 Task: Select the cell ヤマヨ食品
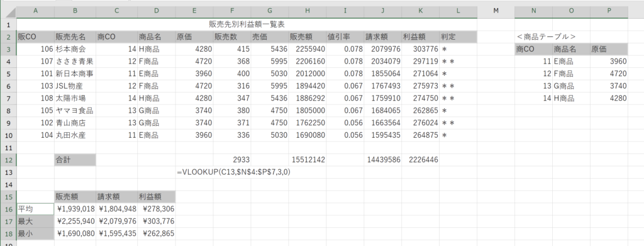click(x=75, y=111)
